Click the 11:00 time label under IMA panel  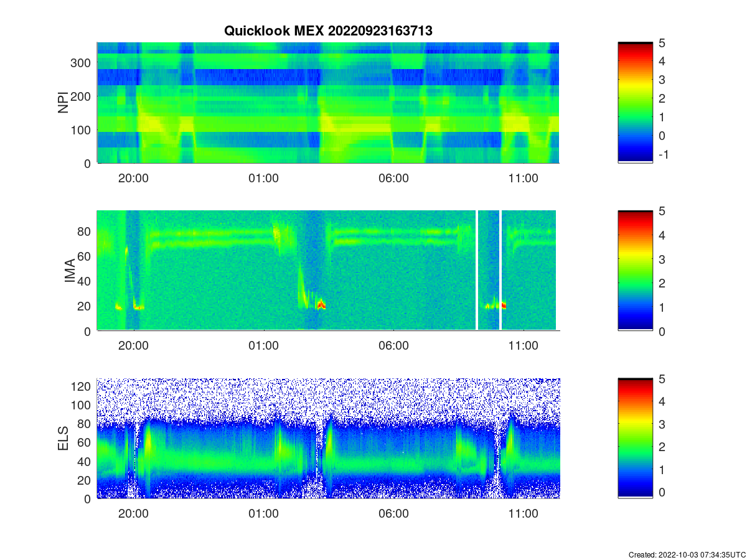click(x=524, y=346)
